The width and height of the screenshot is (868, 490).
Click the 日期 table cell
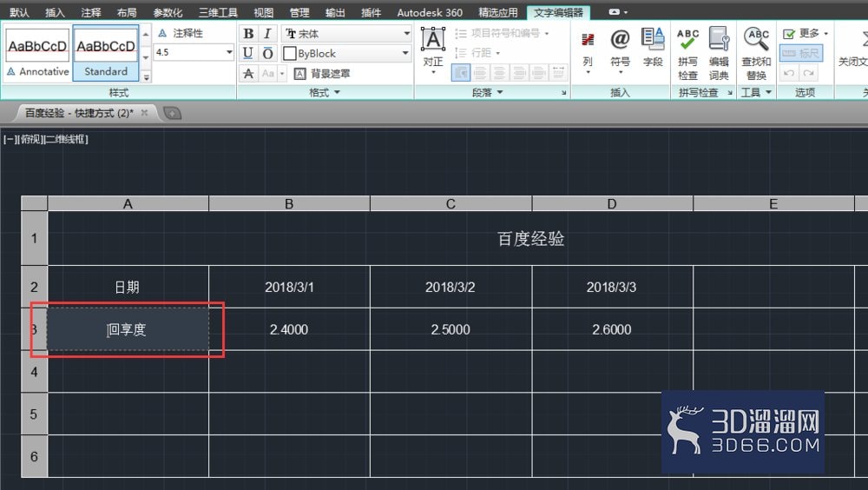pos(128,287)
